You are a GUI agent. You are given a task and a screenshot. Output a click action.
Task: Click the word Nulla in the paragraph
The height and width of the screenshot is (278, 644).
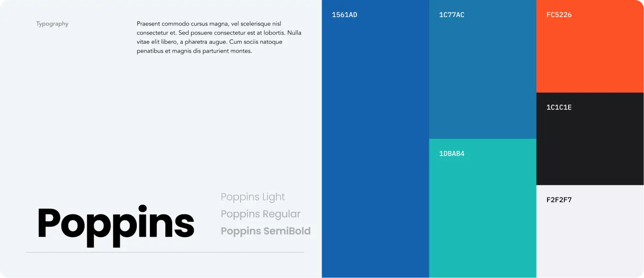coord(294,33)
